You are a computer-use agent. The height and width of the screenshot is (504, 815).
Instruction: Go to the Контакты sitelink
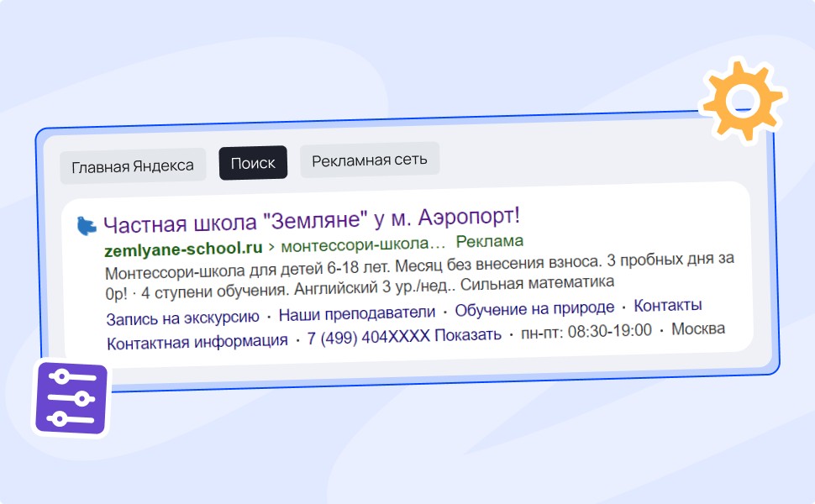pos(668,305)
